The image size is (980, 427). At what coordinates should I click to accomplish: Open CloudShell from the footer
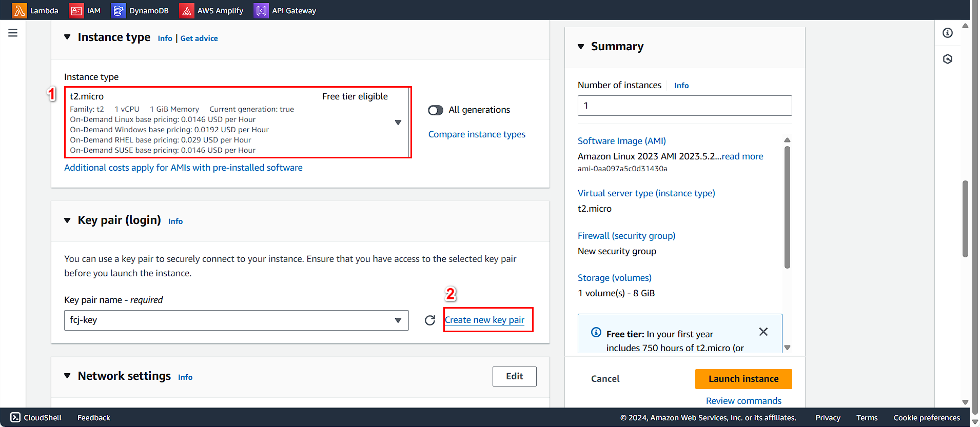click(x=36, y=418)
